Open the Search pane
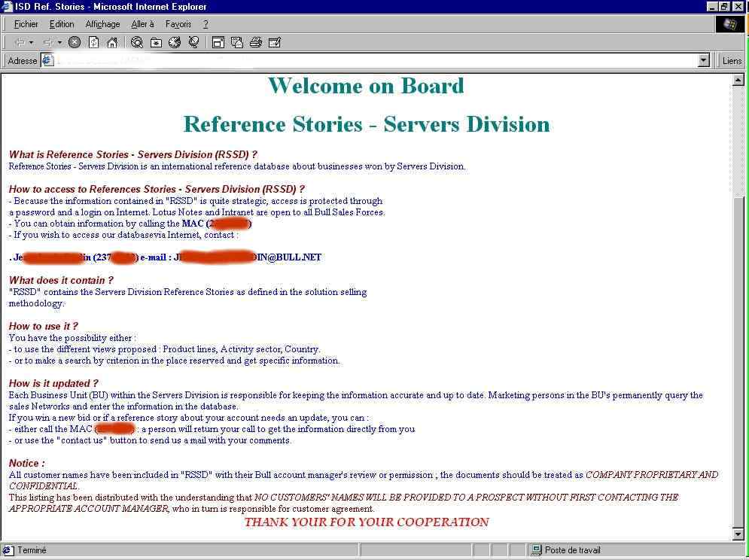Image resolution: width=749 pixels, height=560 pixels. point(137,42)
